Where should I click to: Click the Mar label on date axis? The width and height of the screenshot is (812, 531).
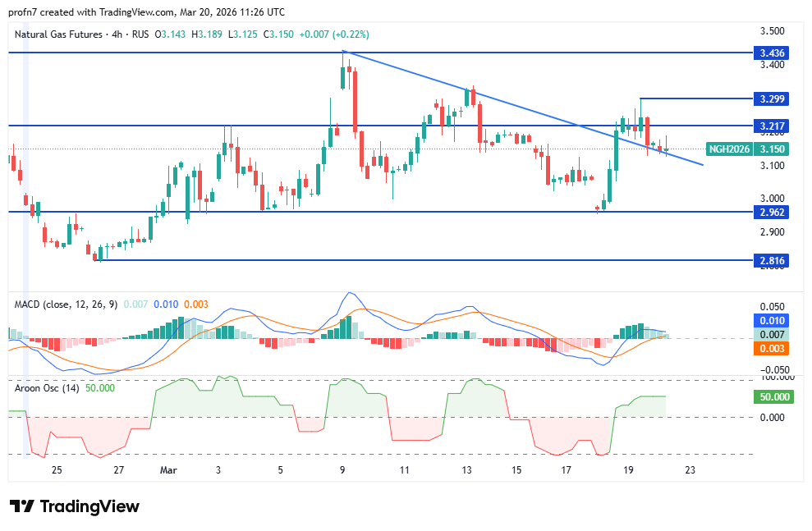pos(168,470)
